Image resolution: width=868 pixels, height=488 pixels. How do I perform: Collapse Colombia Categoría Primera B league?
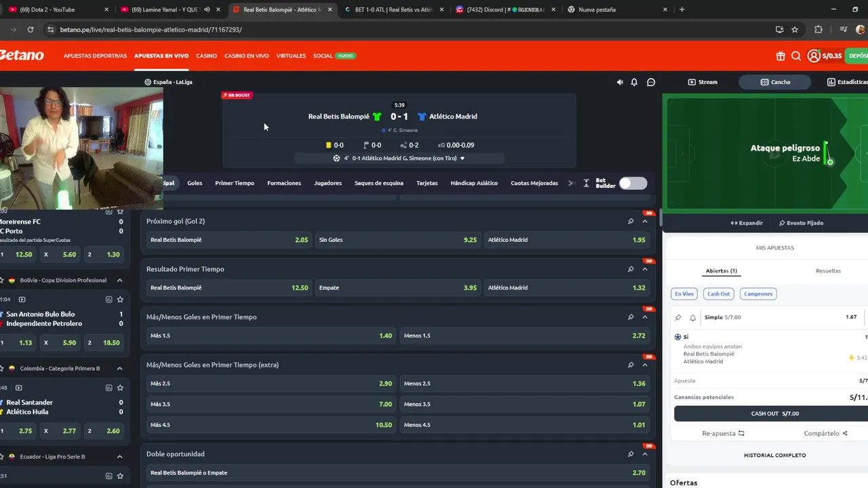click(119, 369)
